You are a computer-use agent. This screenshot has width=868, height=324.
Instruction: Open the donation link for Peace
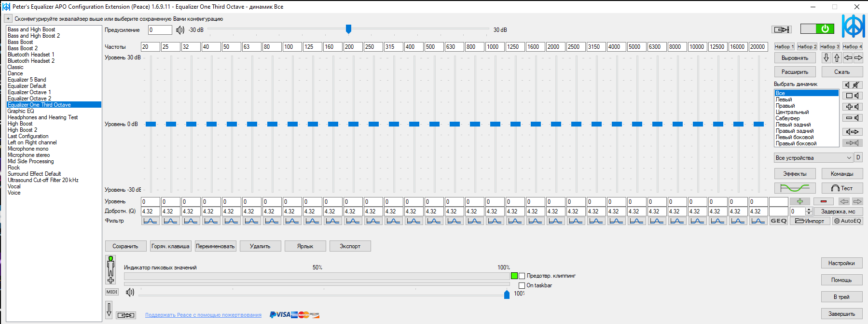pyautogui.click(x=203, y=315)
